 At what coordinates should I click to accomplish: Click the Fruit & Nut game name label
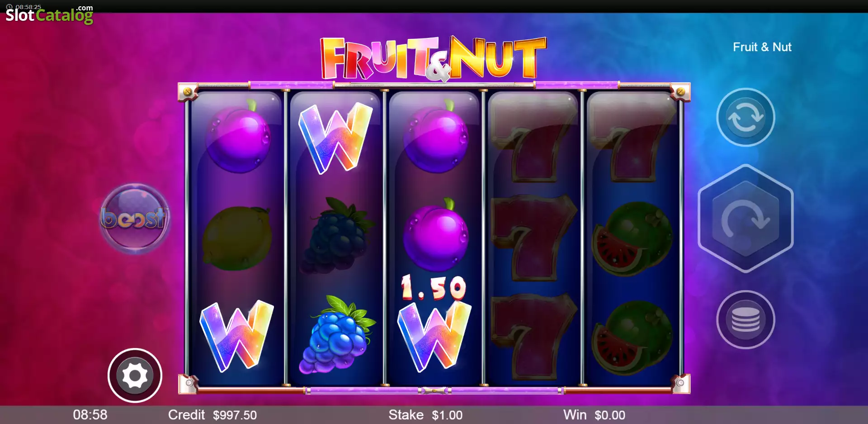click(x=762, y=47)
